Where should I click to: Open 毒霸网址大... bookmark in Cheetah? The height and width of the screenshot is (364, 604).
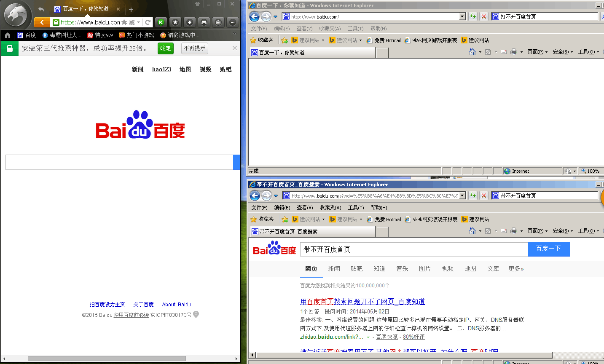(x=62, y=35)
